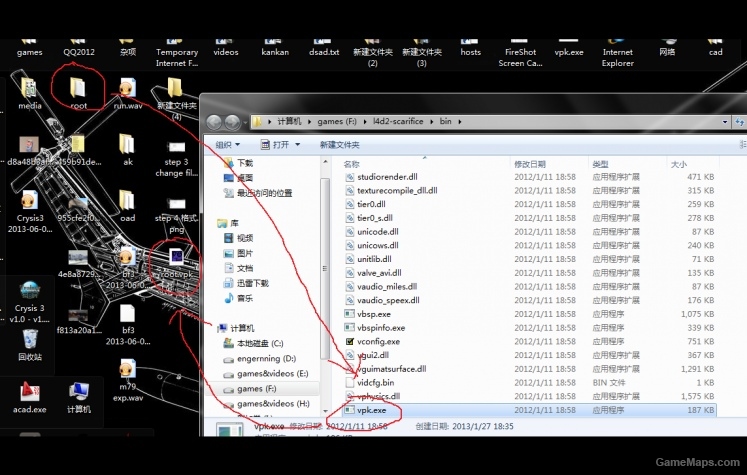Select the step 4 格式 png file
747x475 pixels.
[x=176, y=216]
